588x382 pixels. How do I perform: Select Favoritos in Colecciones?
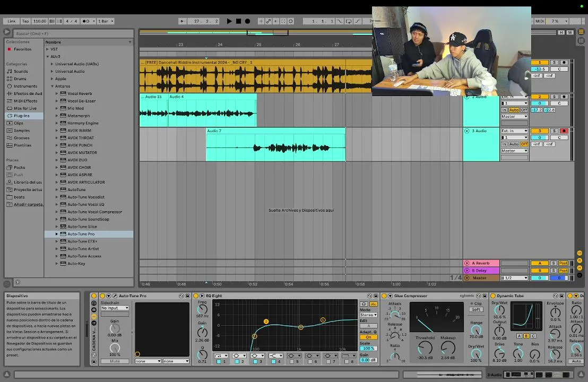(x=22, y=49)
